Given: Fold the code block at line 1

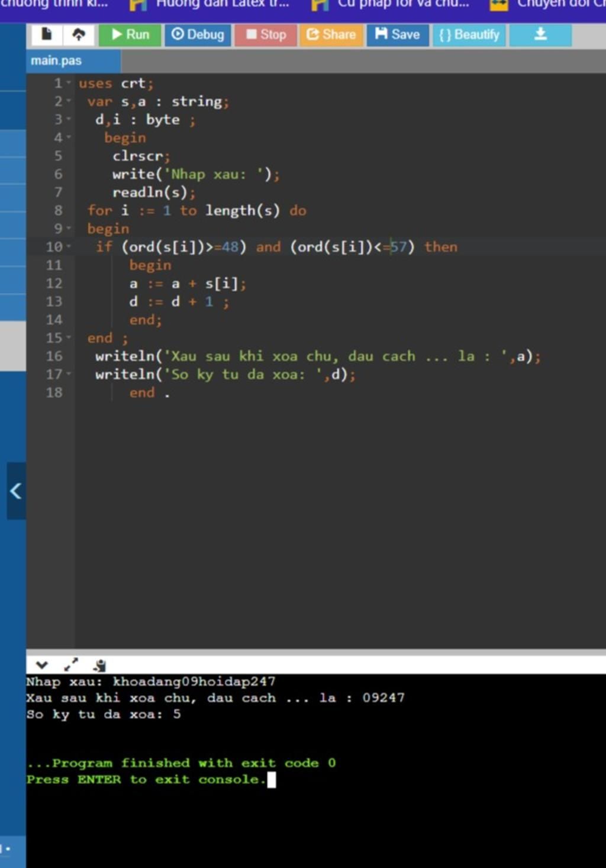Looking at the screenshot, I should click(69, 83).
